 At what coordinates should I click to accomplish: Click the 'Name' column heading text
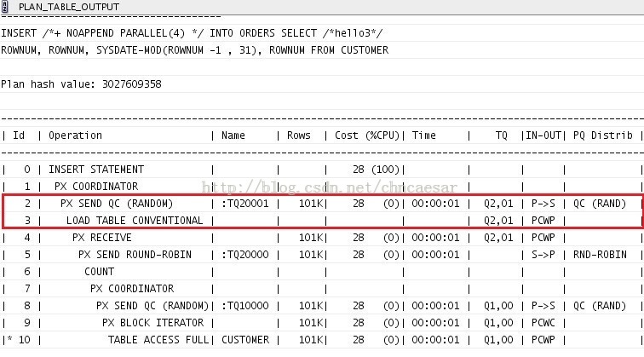(x=233, y=135)
